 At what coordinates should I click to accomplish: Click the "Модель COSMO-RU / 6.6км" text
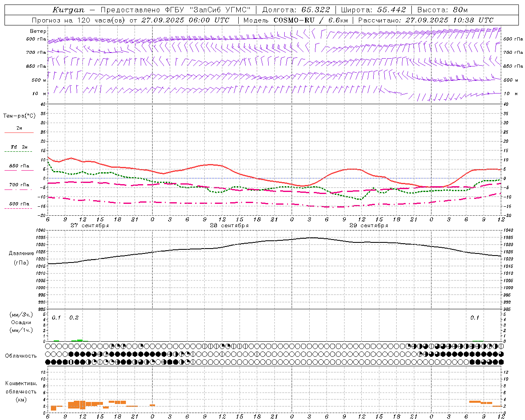295,20
